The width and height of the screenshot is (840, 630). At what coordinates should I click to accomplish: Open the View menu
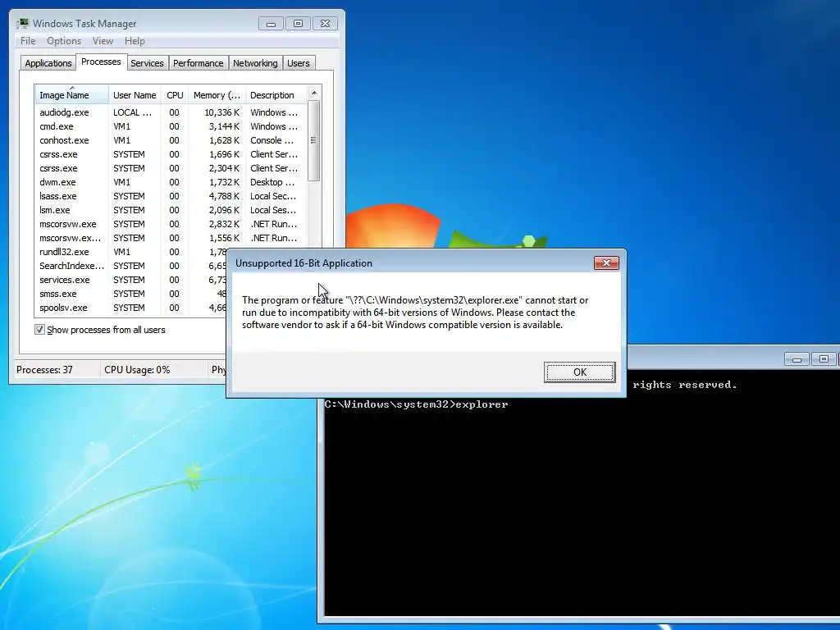pyautogui.click(x=103, y=41)
